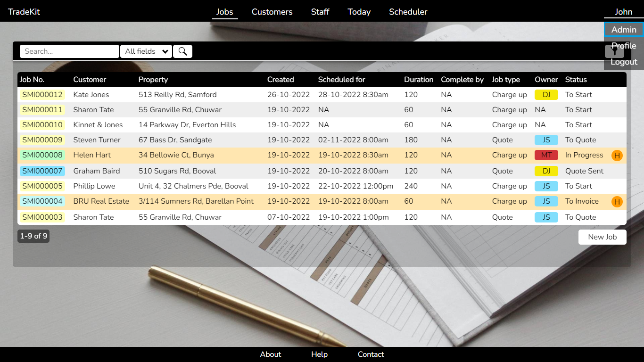Screen dimensions: 644x362
Task: Click the orange H badge on Helen Hart row
Action: 617,156
